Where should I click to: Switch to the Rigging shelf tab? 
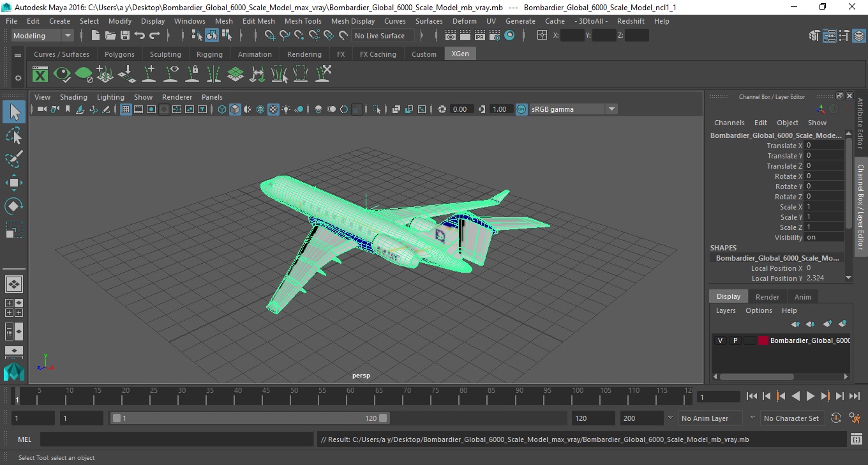tap(209, 54)
